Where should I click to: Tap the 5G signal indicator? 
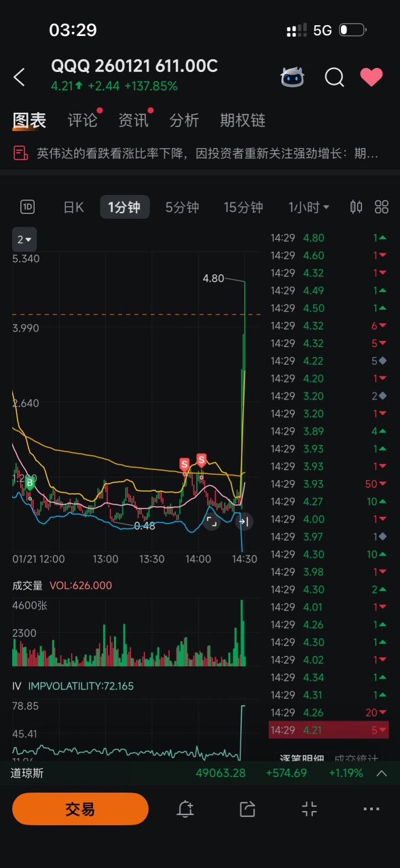click(323, 31)
